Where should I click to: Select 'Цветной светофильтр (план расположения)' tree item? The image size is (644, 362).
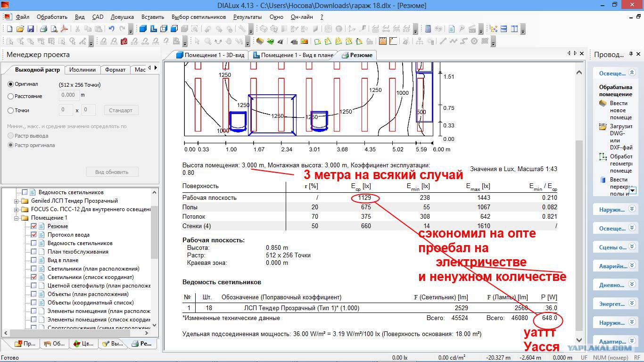click(x=99, y=286)
